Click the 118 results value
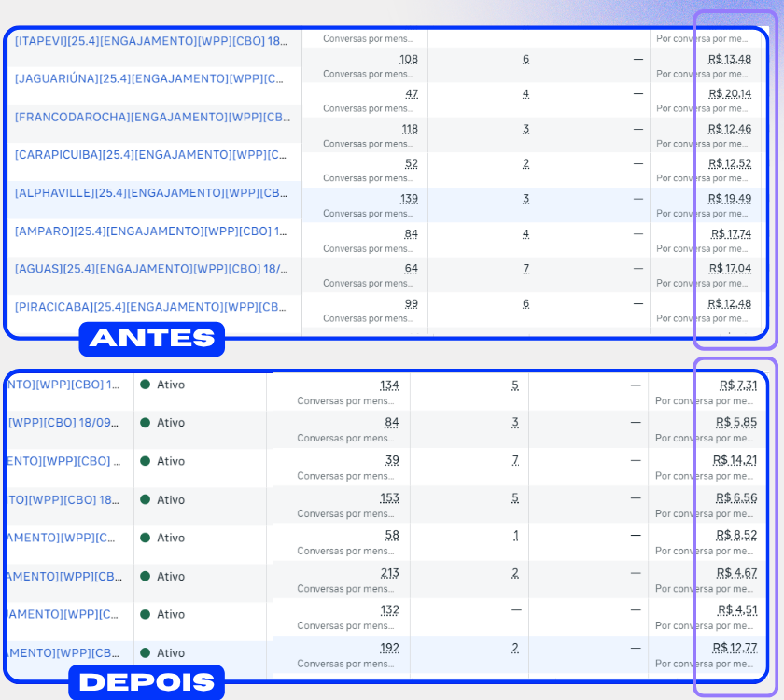The height and width of the screenshot is (700, 784). pyautogui.click(x=410, y=129)
